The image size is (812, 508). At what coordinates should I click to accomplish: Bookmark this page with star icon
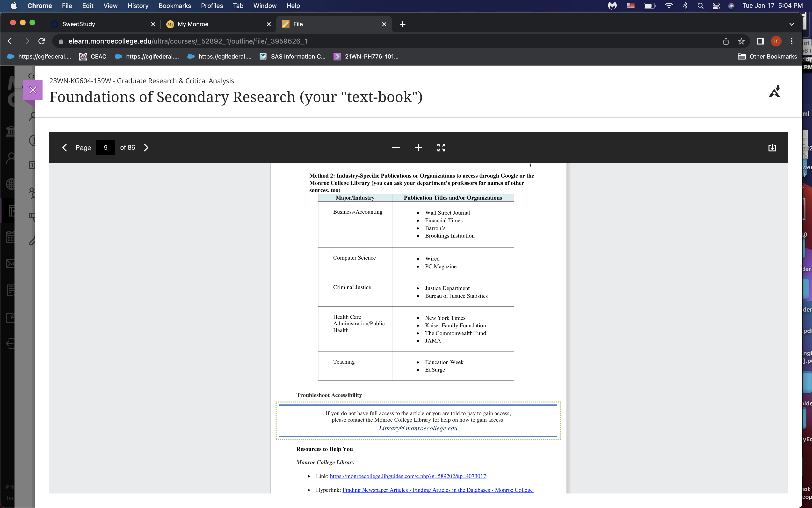pos(741,41)
